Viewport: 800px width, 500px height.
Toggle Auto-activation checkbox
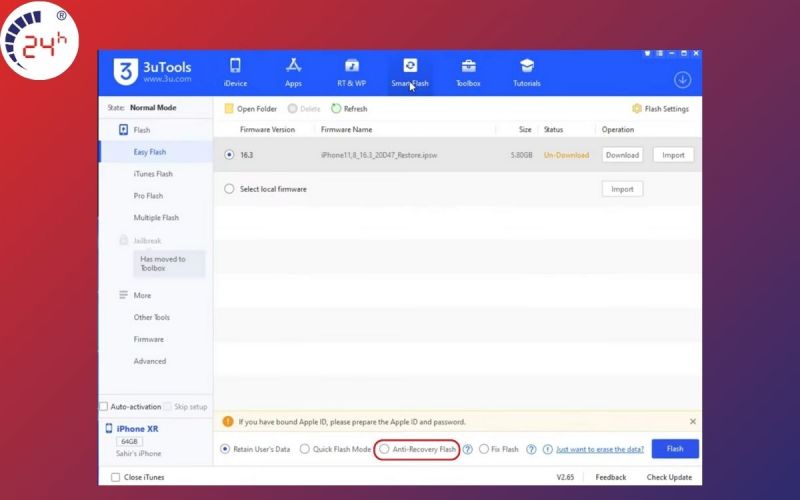click(x=104, y=407)
